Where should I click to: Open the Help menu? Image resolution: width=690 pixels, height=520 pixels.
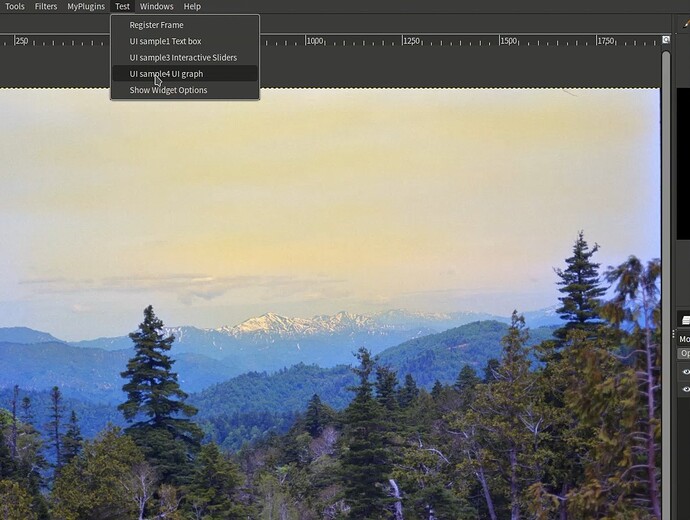pyautogui.click(x=192, y=6)
